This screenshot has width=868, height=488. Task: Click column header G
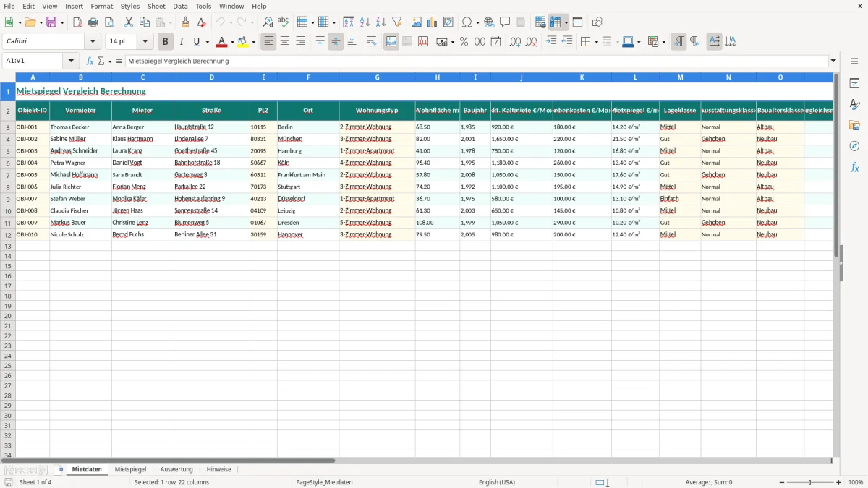coord(377,77)
